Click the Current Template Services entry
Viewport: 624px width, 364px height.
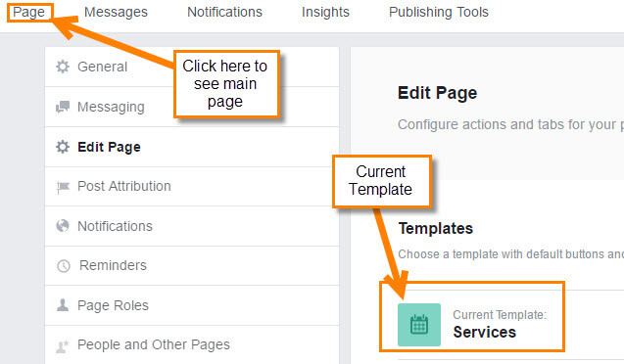point(472,325)
